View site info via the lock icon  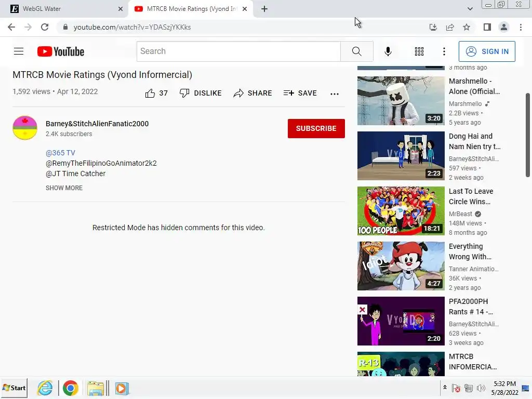pyautogui.click(x=65, y=27)
